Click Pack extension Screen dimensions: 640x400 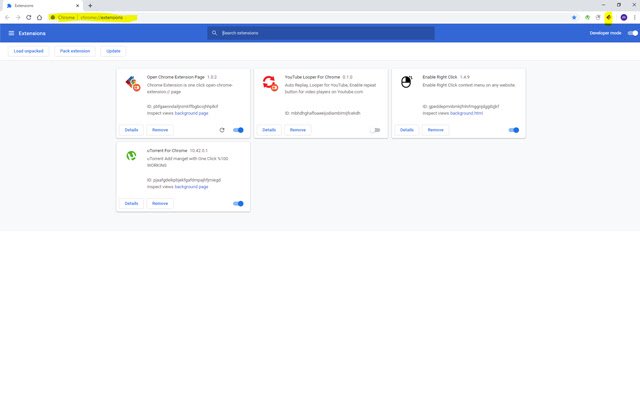75,51
